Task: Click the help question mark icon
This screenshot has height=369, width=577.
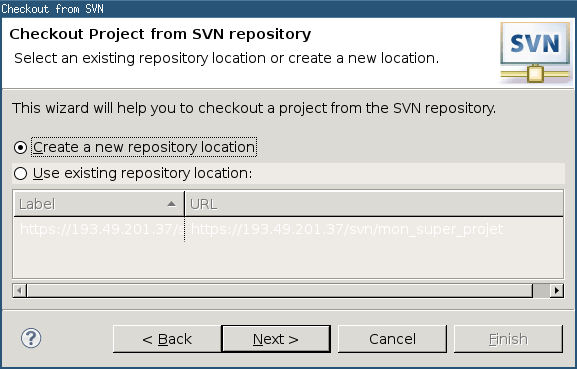Action: [31, 338]
